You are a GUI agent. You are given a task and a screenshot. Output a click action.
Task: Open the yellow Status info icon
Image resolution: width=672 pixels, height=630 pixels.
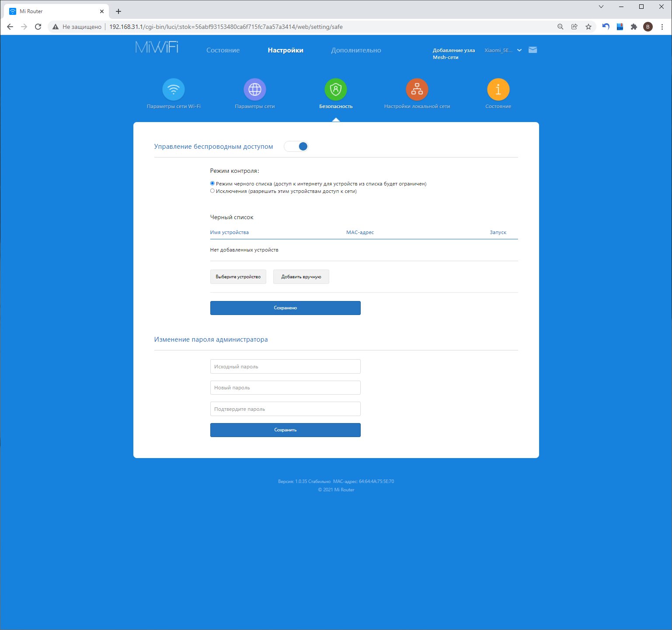[498, 90]
